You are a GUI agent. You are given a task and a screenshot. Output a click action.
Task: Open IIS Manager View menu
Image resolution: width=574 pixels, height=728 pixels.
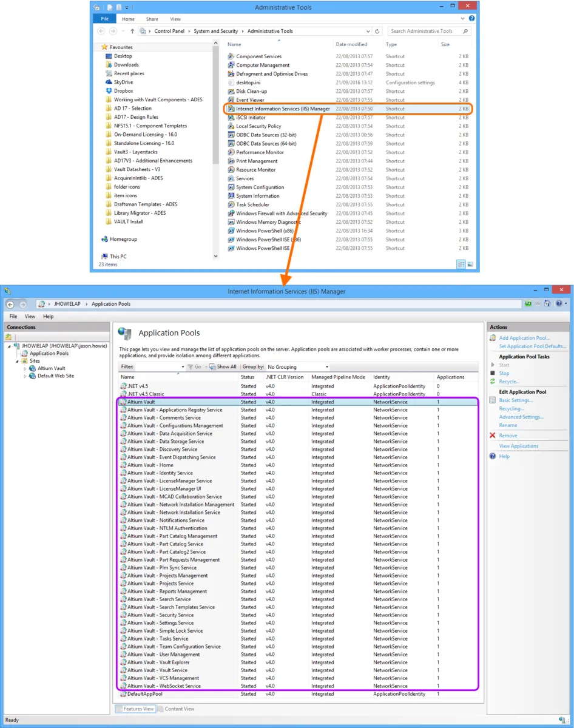pos(30,316)
